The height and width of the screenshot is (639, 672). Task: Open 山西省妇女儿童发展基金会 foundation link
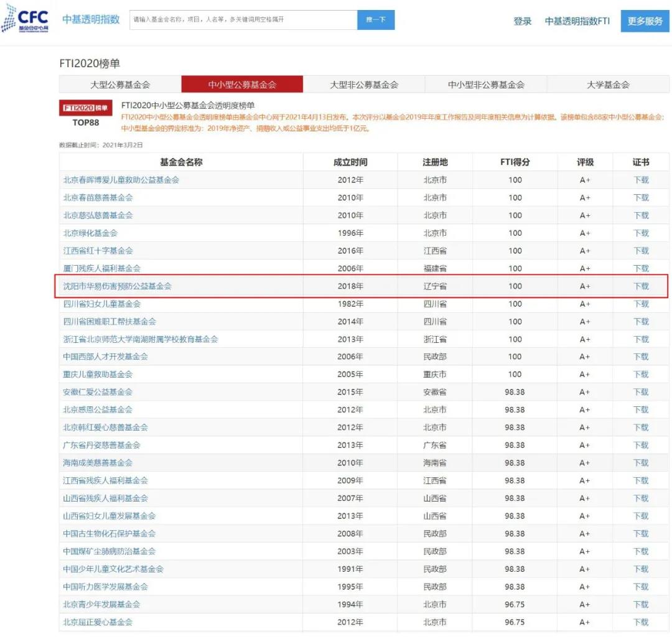coord(110,516)
